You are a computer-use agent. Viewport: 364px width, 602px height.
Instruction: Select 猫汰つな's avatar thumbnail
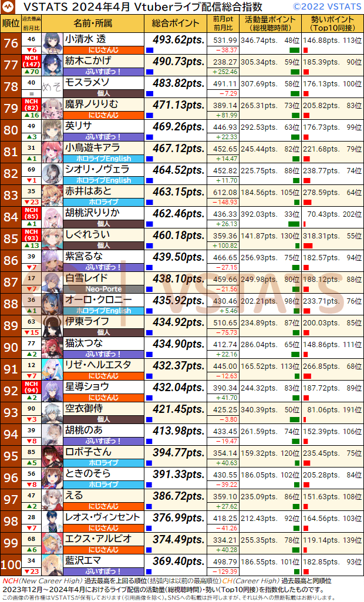[x=52, y=348]
